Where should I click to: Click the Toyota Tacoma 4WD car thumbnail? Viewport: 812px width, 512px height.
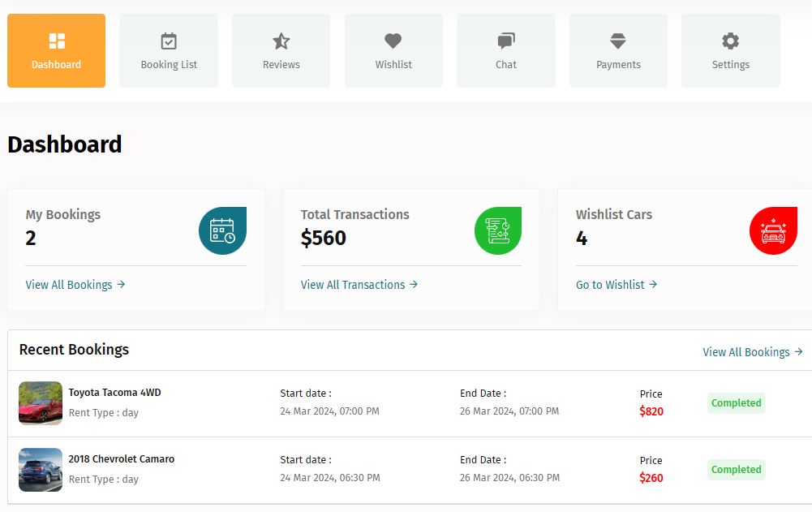[41, 403]
